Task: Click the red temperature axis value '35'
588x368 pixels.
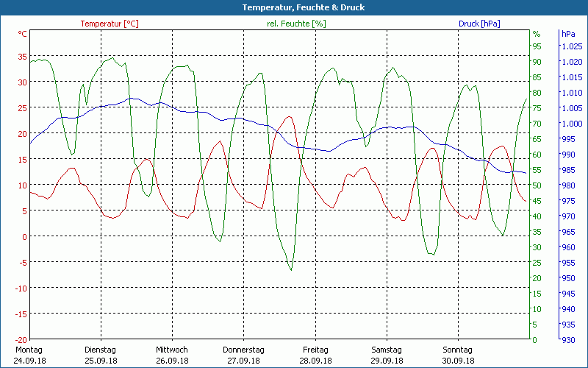Action: tap(23, 57)
